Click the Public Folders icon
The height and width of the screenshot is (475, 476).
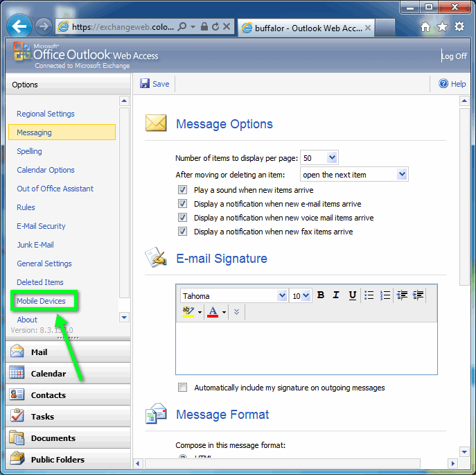point(17,458)
